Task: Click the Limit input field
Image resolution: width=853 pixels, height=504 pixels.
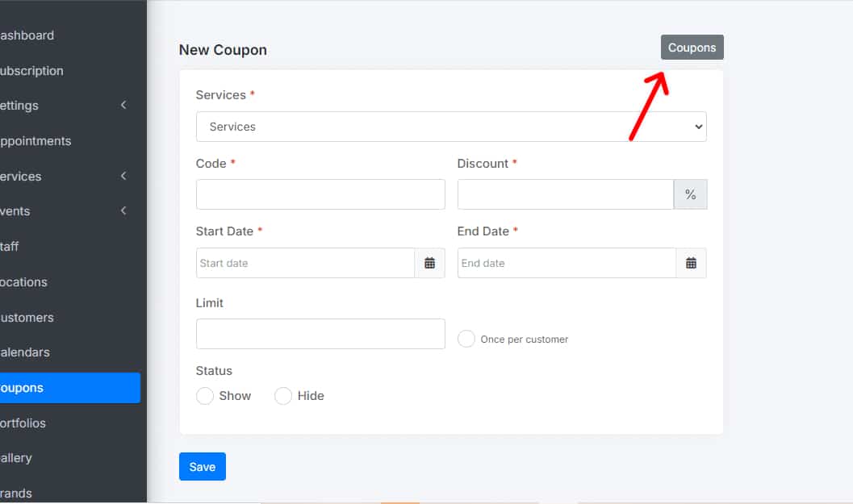Action: pyautogui.click(x=320, y=334)
